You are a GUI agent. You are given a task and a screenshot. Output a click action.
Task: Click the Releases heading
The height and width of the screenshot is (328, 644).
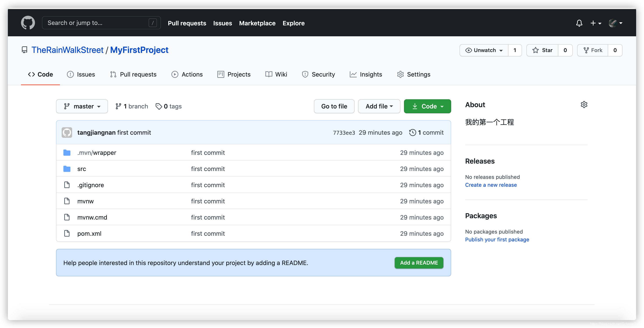point(480,161)
